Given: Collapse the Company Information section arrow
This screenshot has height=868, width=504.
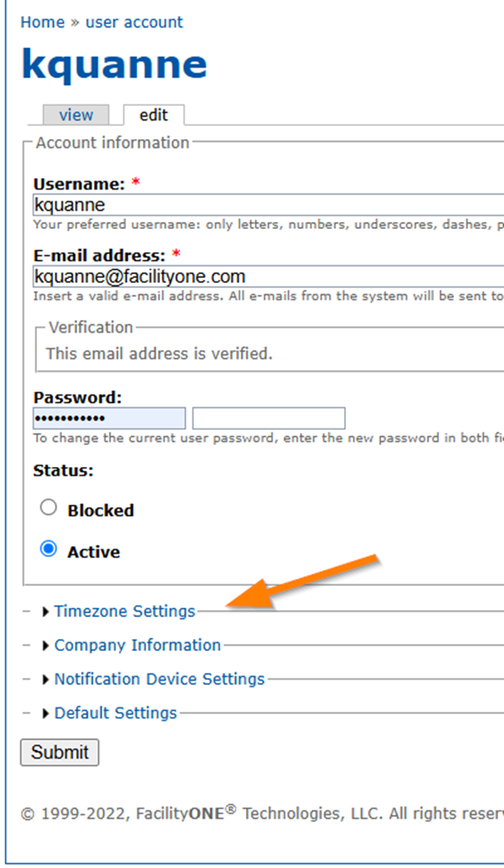Looking at the screenshot, I should [x=45, y=645].
